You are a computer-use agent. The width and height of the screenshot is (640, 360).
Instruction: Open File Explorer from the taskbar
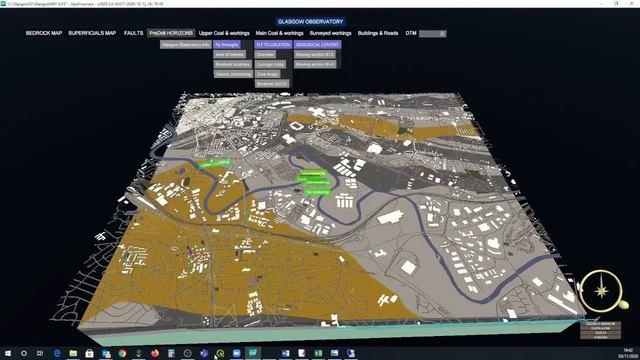[x=73, y=353]
